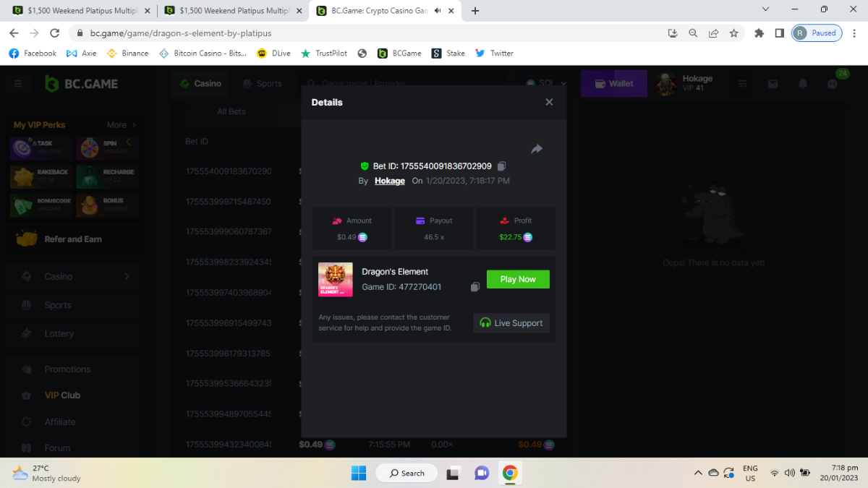Click the Dragon's Element game thumbnail
The image size is (868, 488).
pos(336,279)
